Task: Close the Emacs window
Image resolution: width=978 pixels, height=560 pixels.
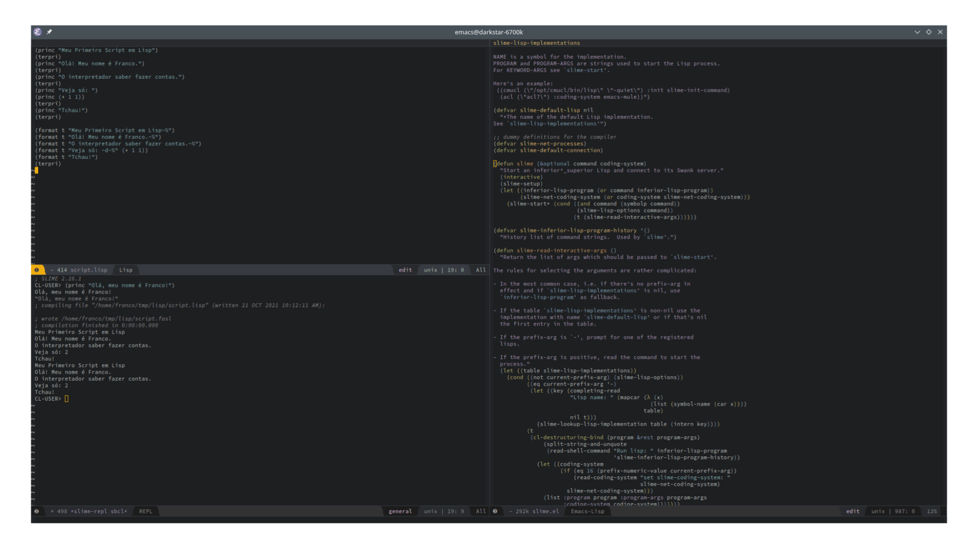Action: [940, 32]
